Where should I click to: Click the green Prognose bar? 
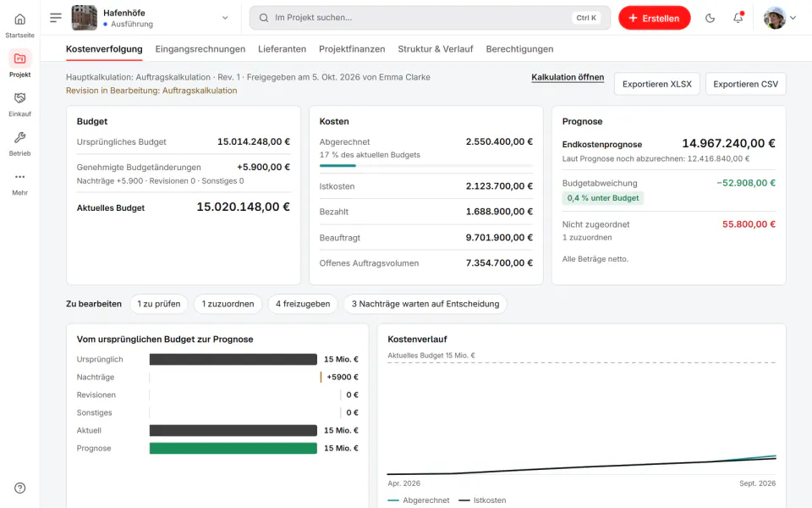(x=233, y=449)
